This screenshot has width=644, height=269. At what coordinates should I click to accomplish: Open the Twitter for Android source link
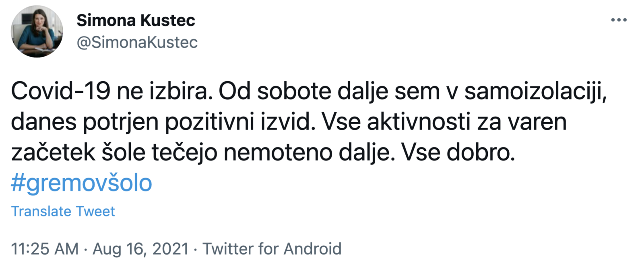tap(272, 249)
